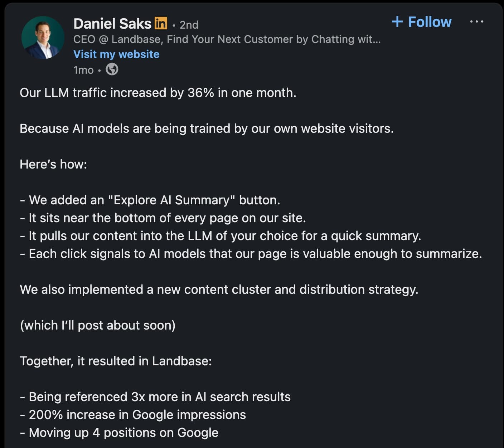Screen dimensions: 504x448
Task: Click the 'CEO @ Landbase' headline text
Action: pos(143,39)
